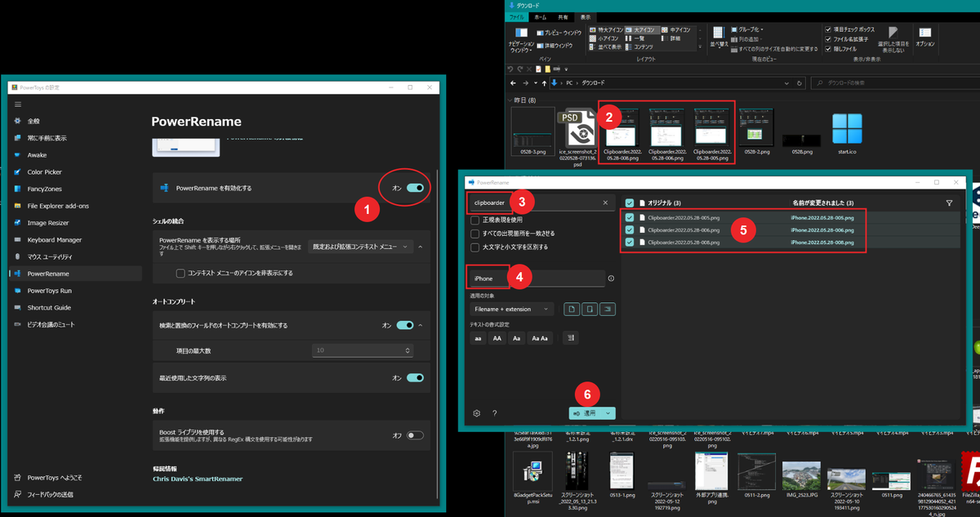Collapse the 昨日 group in Explorer

tap(510, 100)
